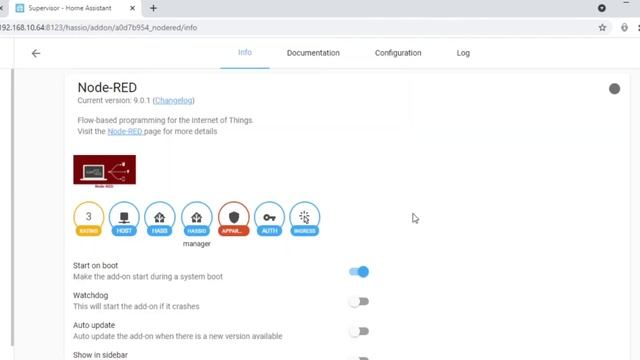Viewport: 640px width, 360px height.
Task: Open the Configuration tab
Action: click(x=398, y=53)
